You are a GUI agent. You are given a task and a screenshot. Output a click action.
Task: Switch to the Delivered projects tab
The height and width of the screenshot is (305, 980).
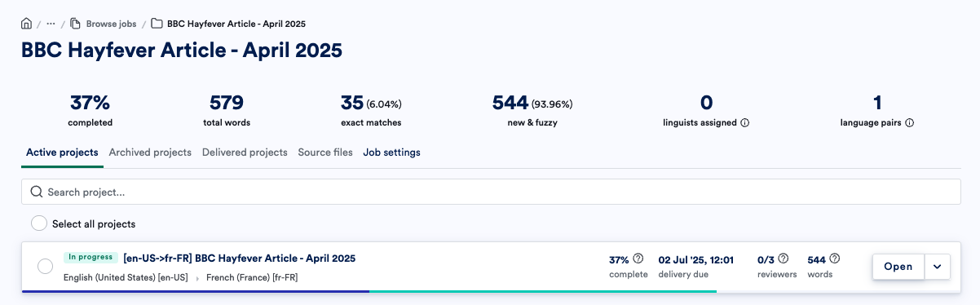click(245, 152)
